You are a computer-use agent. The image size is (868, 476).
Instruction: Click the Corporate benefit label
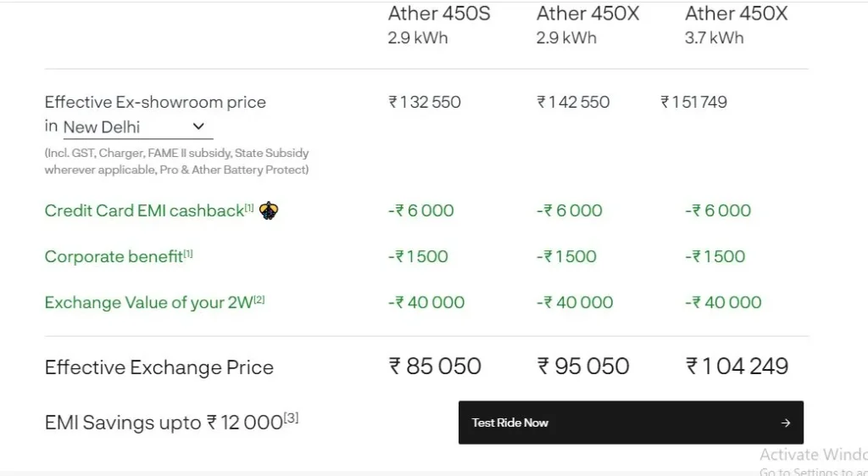point(114,256)
